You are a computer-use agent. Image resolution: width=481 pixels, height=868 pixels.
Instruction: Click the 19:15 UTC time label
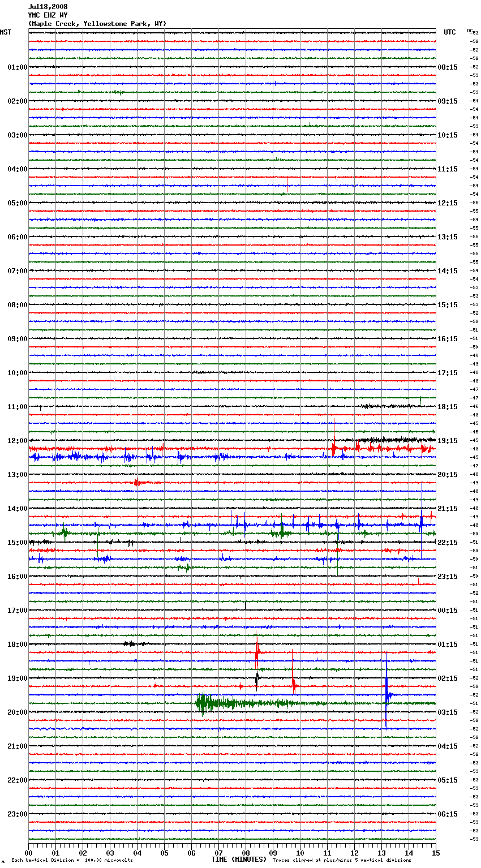coord(448,441)
